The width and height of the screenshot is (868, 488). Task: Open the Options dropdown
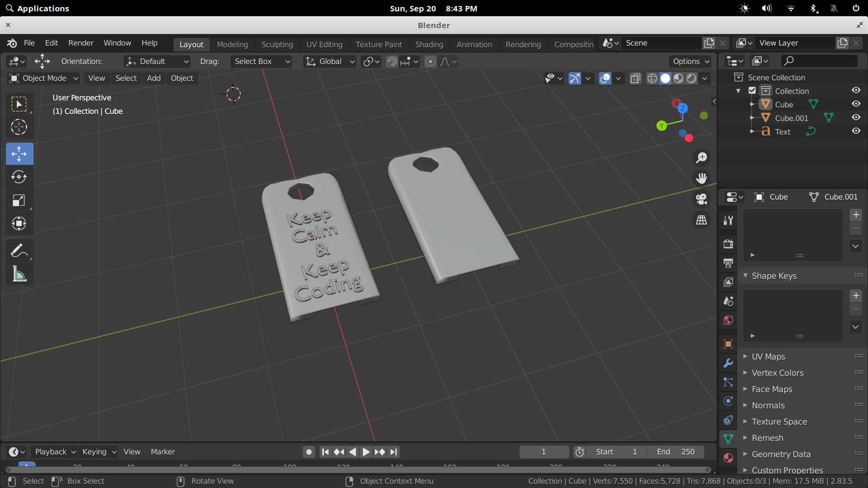[x=690, y=61]
